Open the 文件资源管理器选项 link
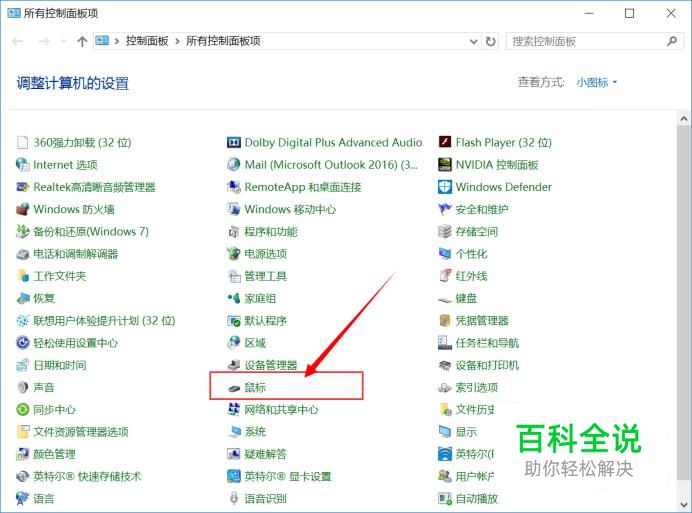The width and height of the screenshot is (692, 513). click(81, 432)
